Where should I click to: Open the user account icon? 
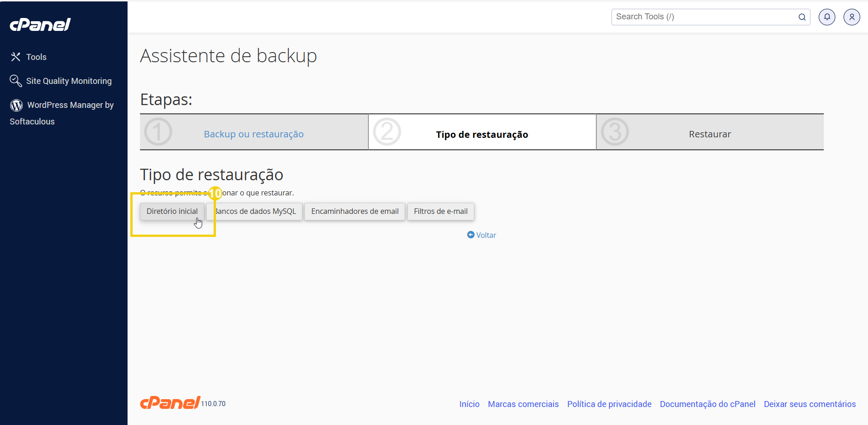[x=852, y=17]
